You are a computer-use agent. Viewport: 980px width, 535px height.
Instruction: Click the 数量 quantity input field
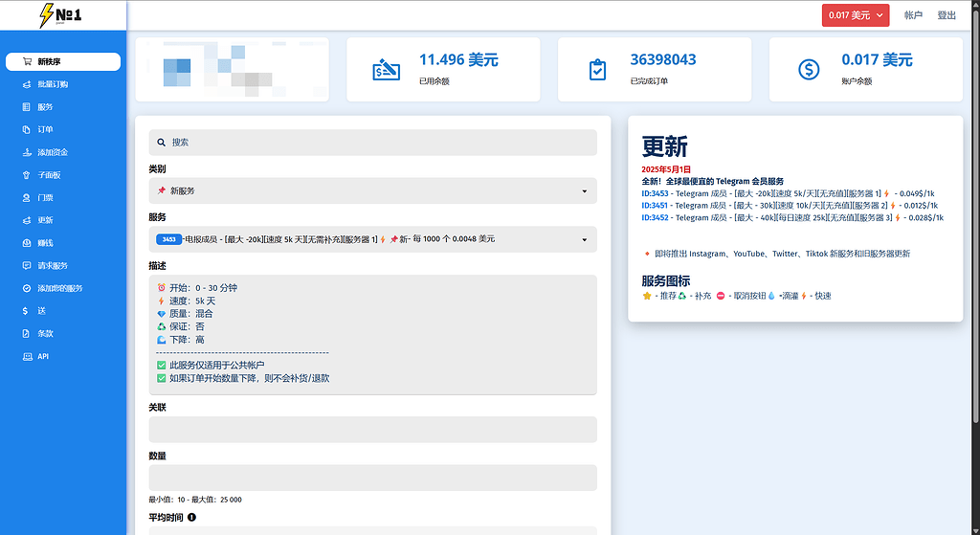click(372, 478)
